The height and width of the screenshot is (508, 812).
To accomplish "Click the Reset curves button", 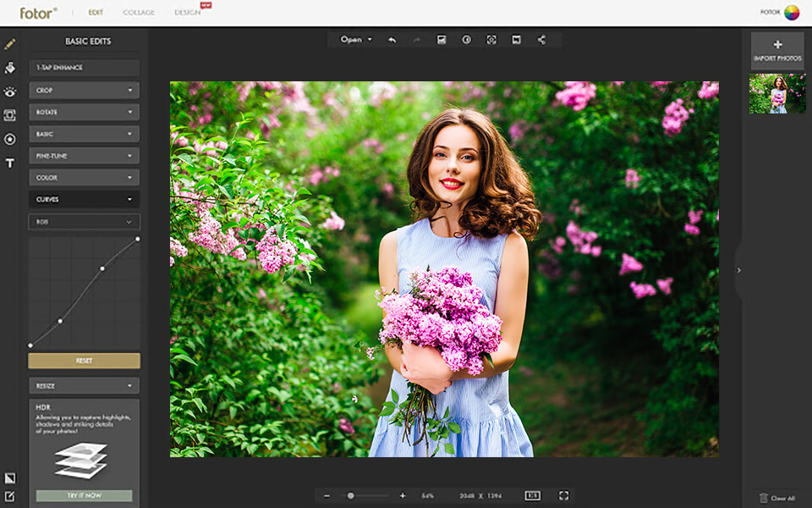I will pos(84,361).
